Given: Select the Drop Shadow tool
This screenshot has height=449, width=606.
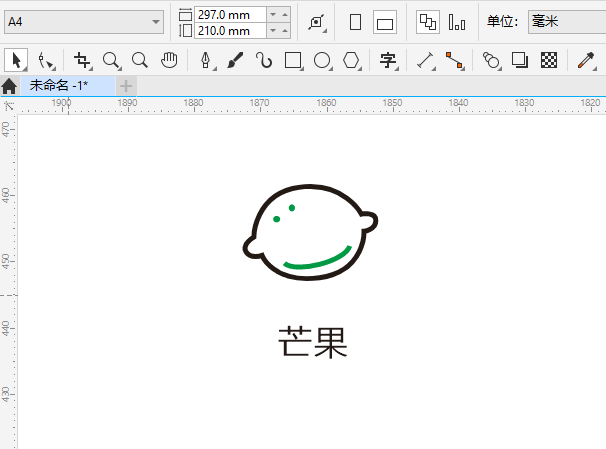Looking at the screenshot, I should 519,60.
